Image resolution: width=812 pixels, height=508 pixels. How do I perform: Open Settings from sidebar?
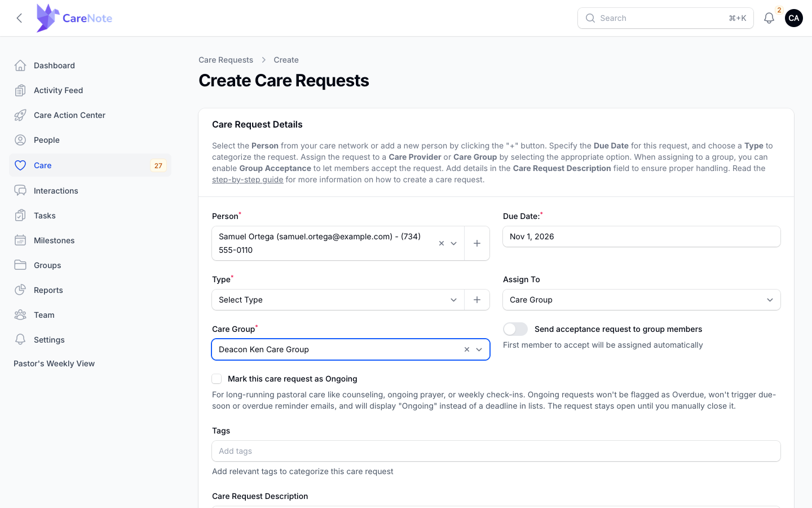click(90, 340)
